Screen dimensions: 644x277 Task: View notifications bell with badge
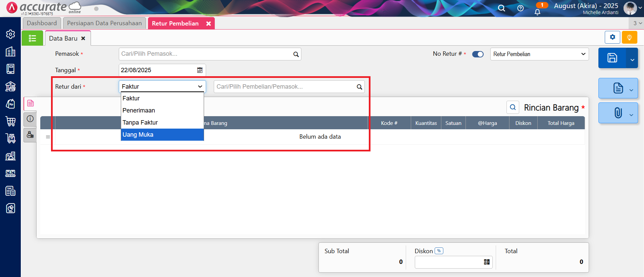click(538, 12)
